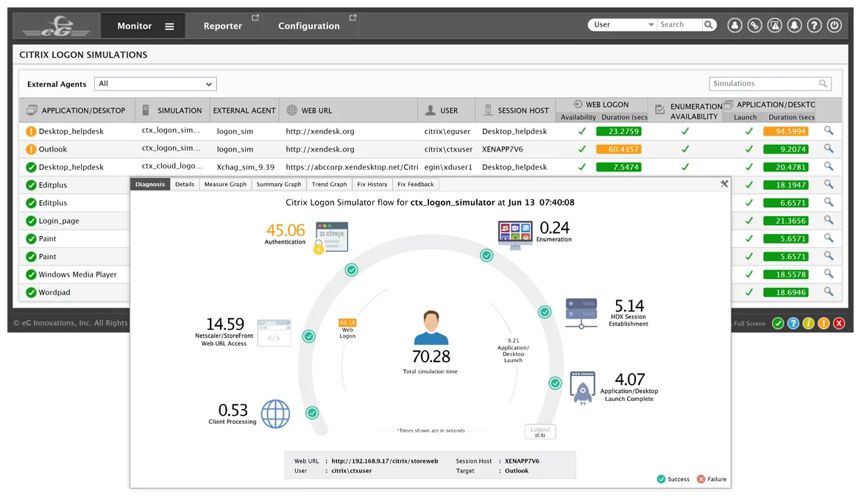This screenshot has width=861, height=504.
Task: Open the help question mark icon
Action: click(x=815, y=25)
